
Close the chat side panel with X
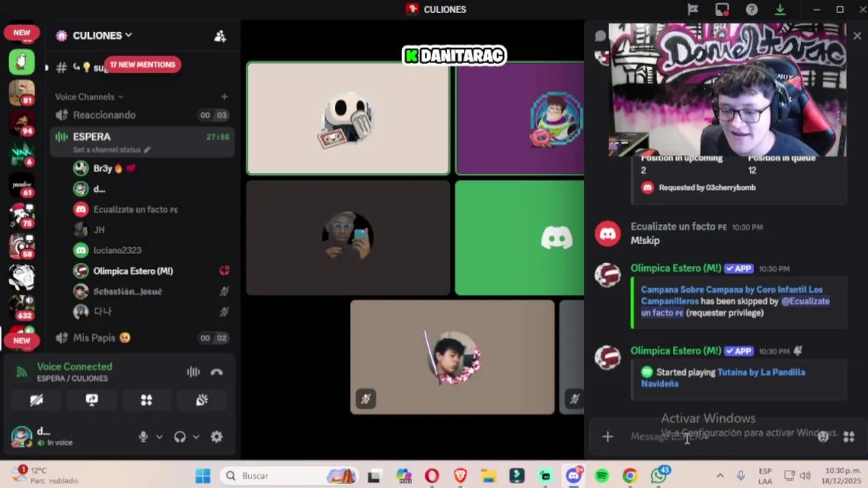pos(857,36)
